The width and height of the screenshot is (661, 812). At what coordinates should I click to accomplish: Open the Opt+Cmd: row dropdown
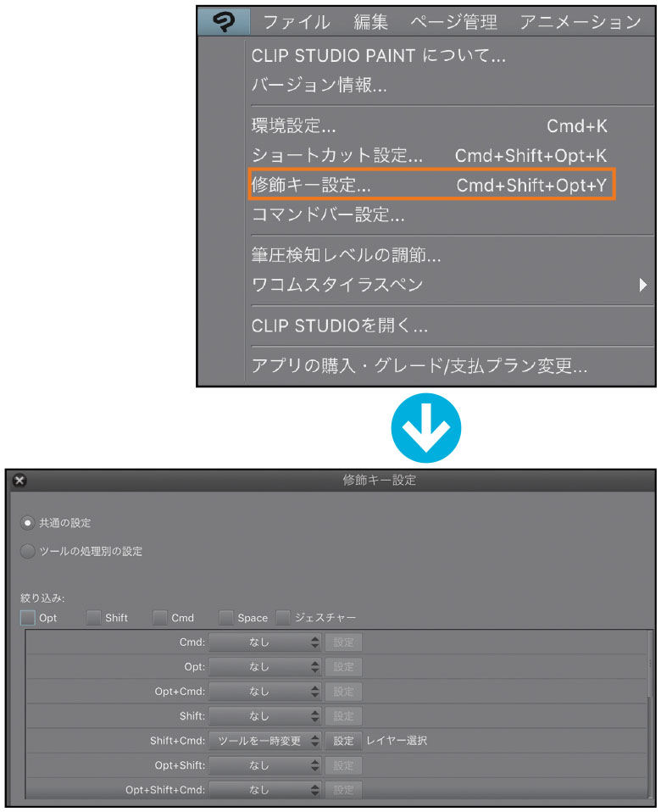pyautogui.click(x=265, y=692)
